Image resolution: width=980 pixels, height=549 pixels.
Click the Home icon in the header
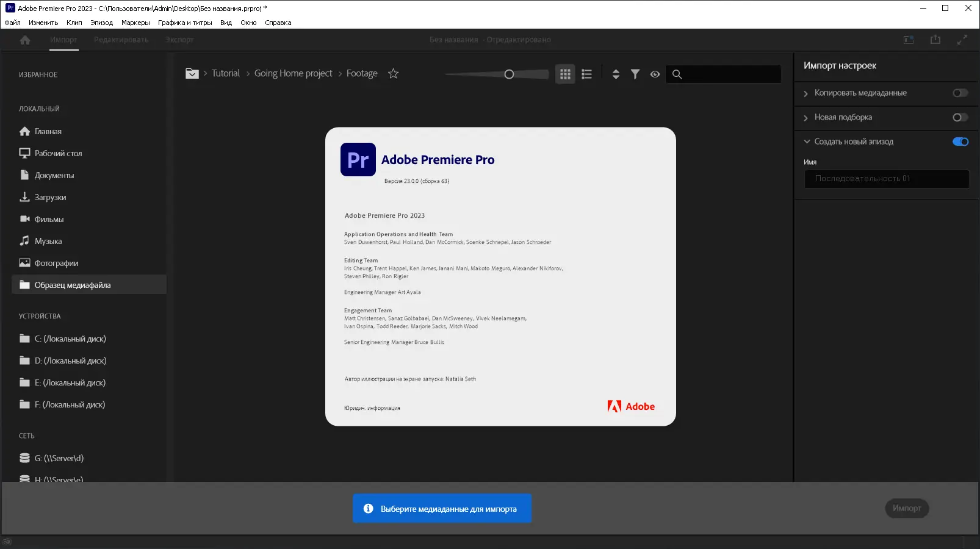point(25,40)
